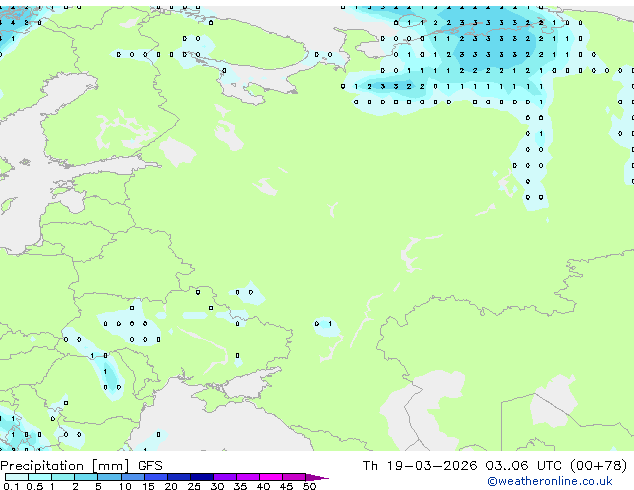634x490 pixels.
Task: Click the legend value '35'
Action: coord(240,486)
